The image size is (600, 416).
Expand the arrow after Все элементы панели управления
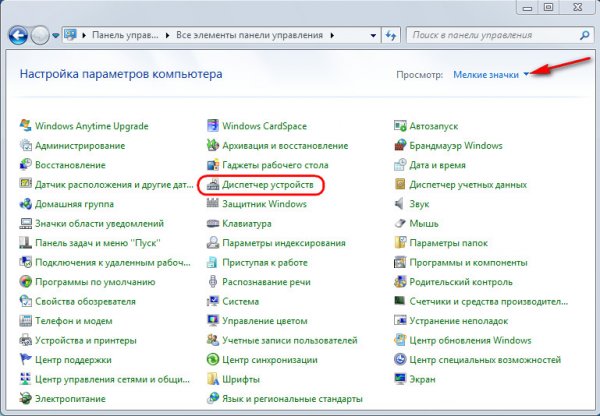332,35
